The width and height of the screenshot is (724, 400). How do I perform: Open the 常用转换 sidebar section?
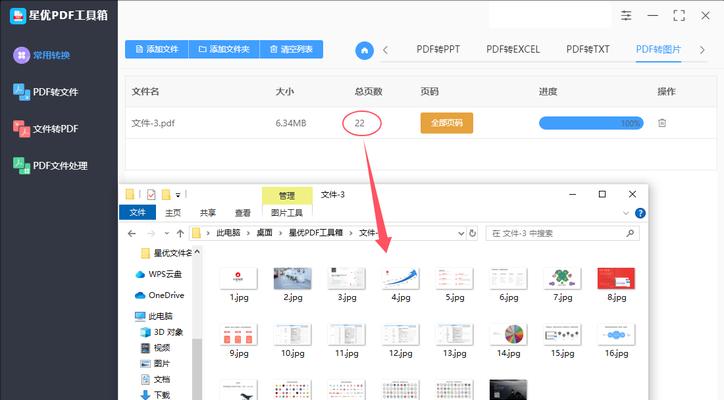(42, 55)
